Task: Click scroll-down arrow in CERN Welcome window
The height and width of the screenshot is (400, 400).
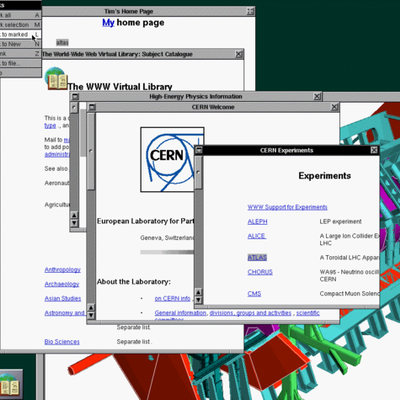Action: (x=91, y=315)
